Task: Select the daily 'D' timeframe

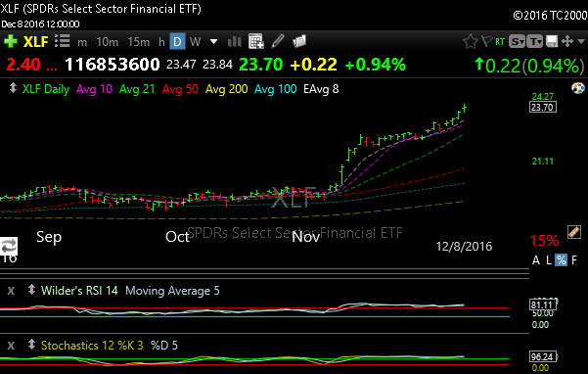Action: pos(177,42)
